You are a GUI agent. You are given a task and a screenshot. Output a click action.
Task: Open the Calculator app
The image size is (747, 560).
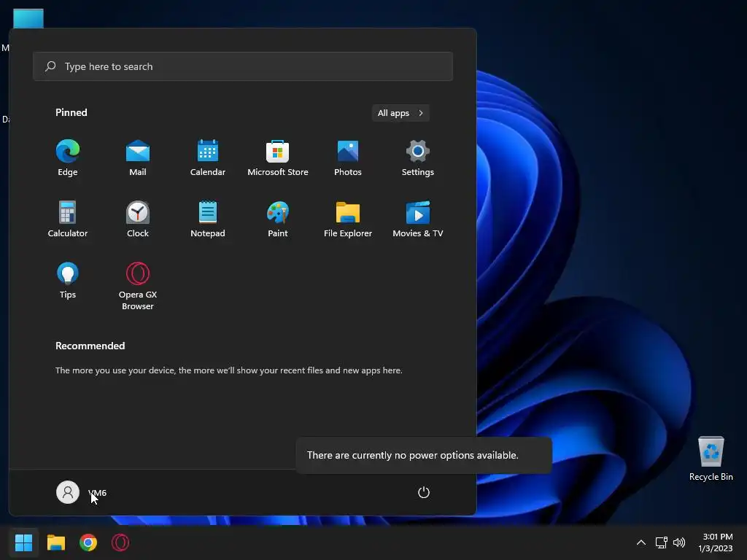pos(68,219)
